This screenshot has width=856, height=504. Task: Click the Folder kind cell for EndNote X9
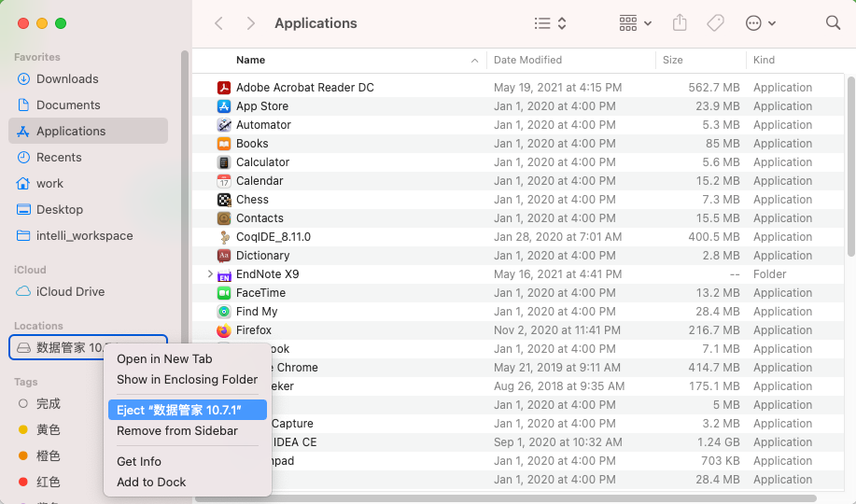[x=770, y=274]
